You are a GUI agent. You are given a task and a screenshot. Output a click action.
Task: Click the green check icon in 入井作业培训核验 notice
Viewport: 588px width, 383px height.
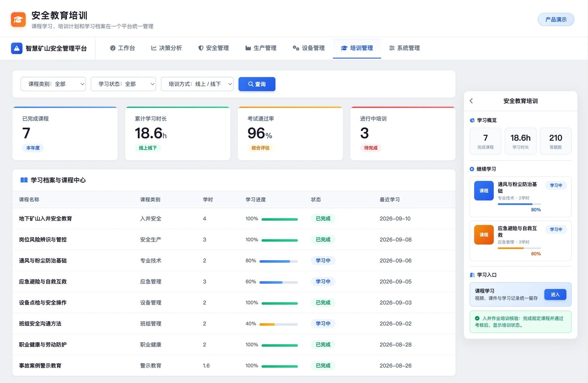[x=477, y=318]
